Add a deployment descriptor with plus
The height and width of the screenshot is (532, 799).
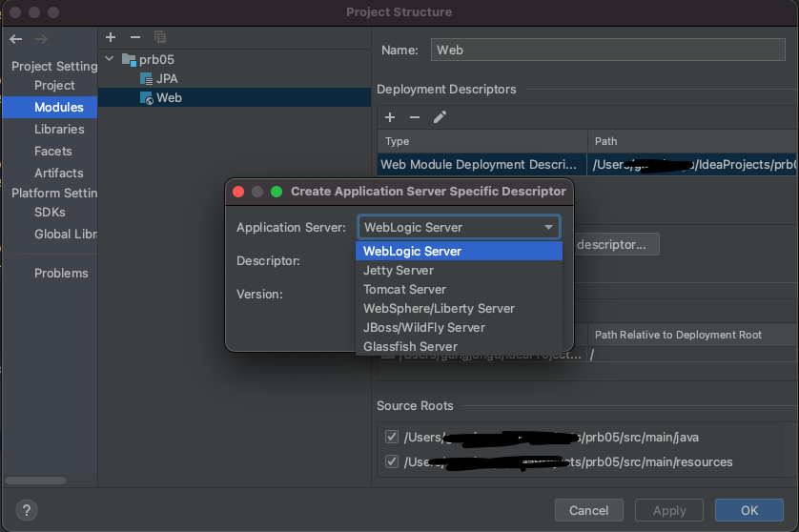click(390, 117)
